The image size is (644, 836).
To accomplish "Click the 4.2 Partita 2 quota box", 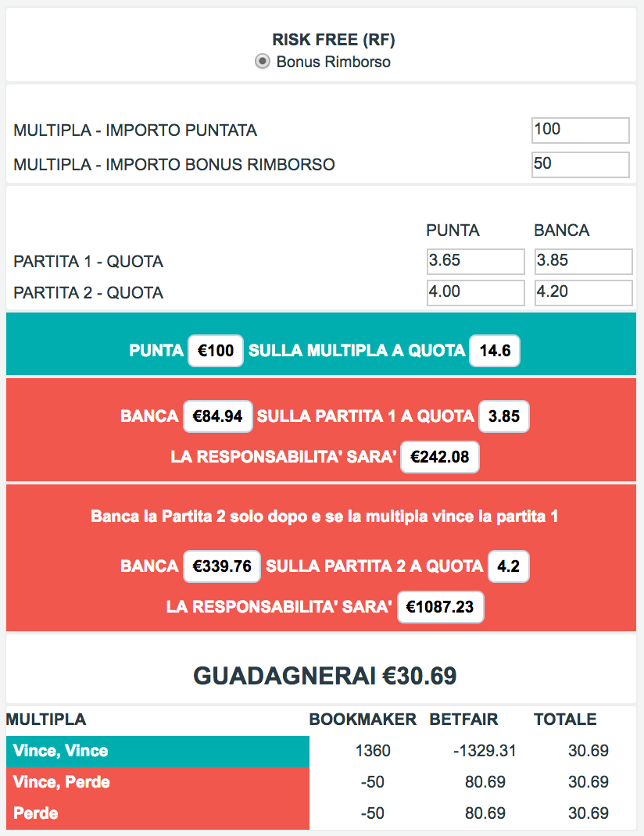I will (x=509, y=566).
